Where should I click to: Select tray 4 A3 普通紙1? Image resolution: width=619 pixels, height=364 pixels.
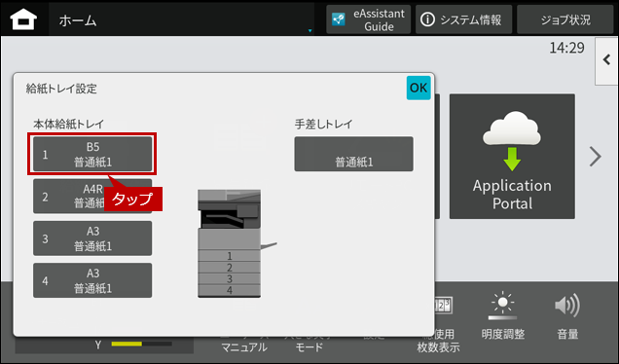[92, 280]
